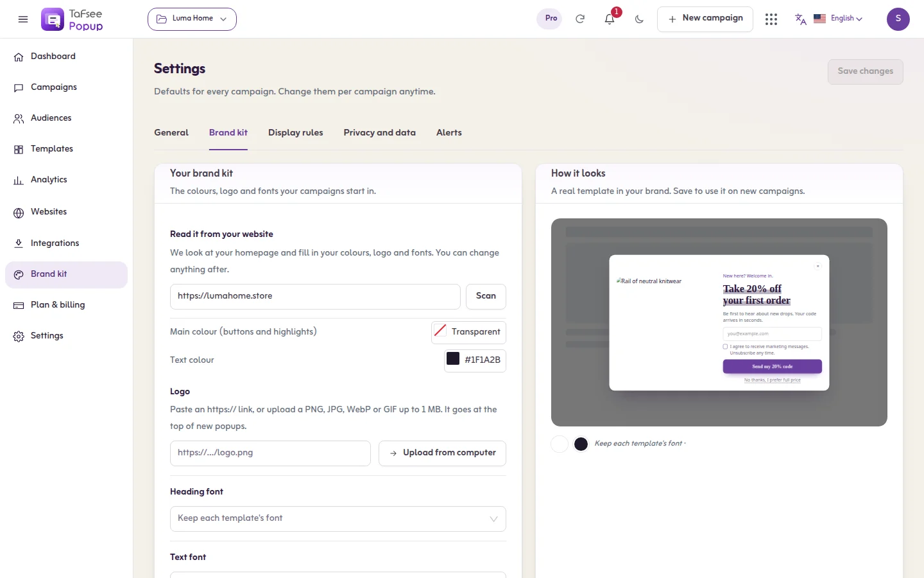Click Upload from computer button
Viewport: 924px width, 578px height.
click(442, 453)
